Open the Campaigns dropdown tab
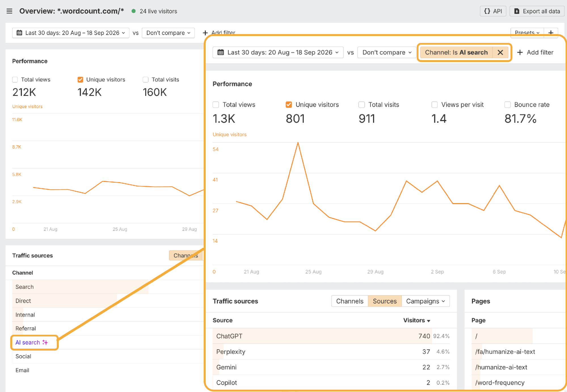 click(425, 301)
